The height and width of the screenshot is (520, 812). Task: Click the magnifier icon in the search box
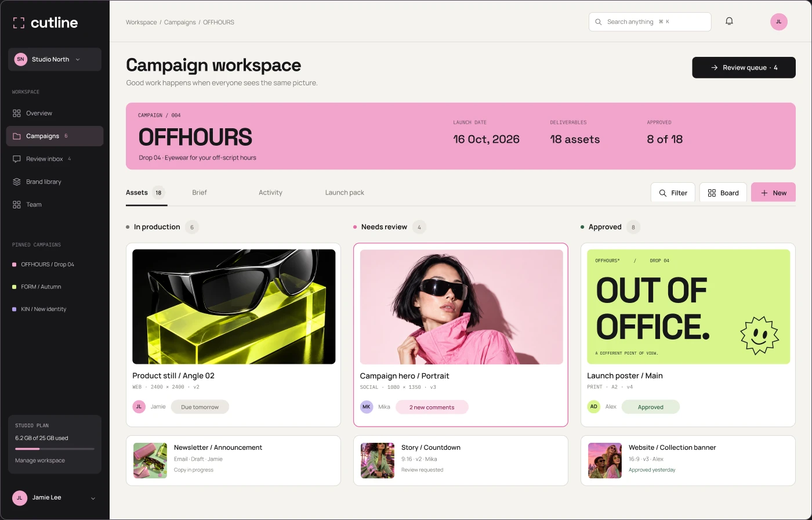click(x=599, y=22)
